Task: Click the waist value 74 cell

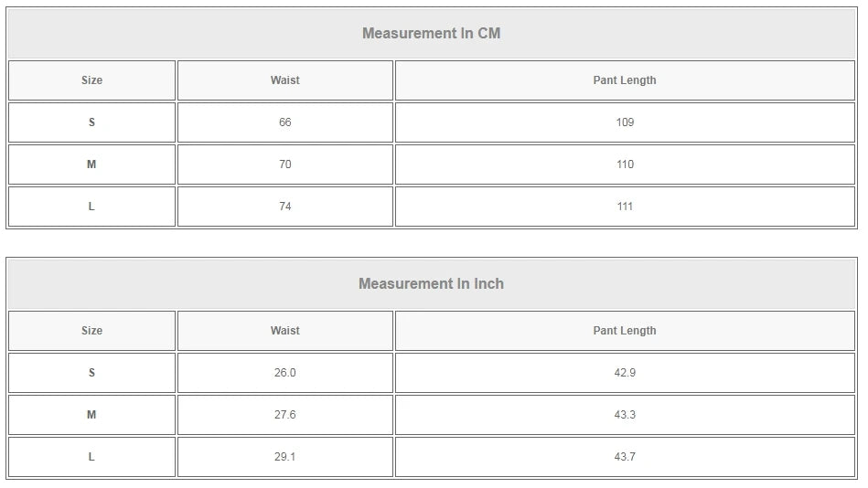Action: (x=284, y=207)
